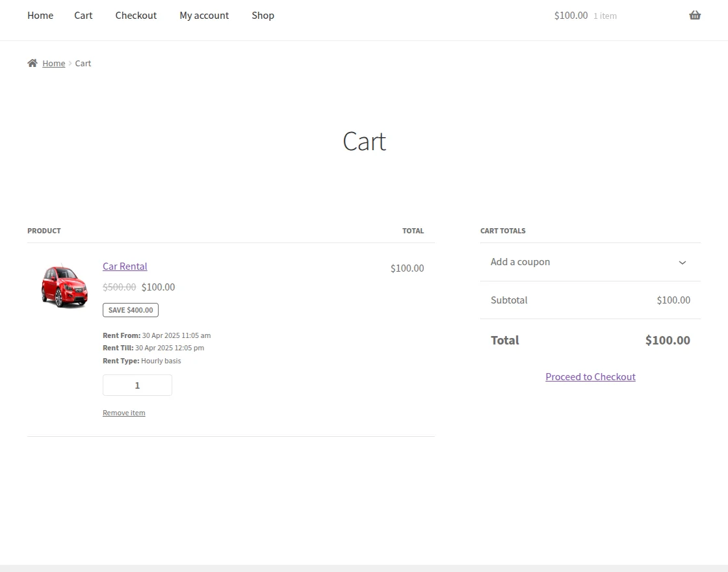Open the Home menu item
This screenshot has width=728, height=572.
[40, 15]
